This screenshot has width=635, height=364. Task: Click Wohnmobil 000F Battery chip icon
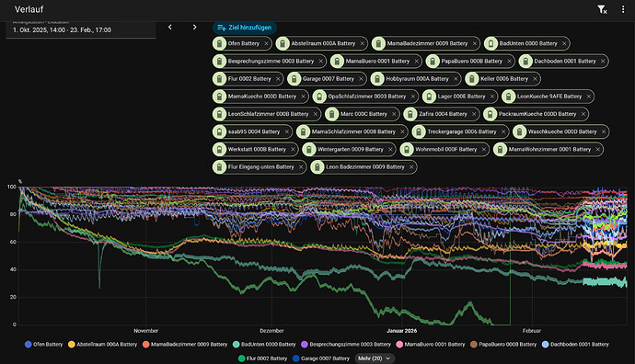[x=407, y=149]
